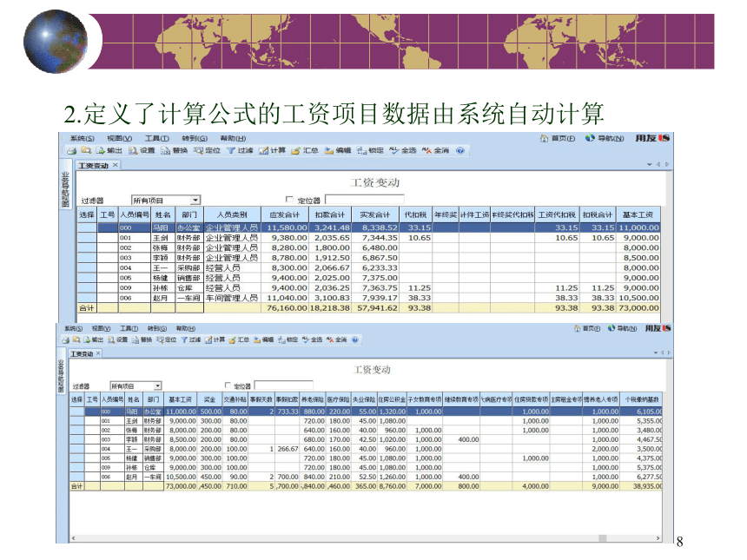This screenshot has width=747, height=560.
Task: Click 锁定 lock in the lower window toolbar
Action: (x=288, y=340)
